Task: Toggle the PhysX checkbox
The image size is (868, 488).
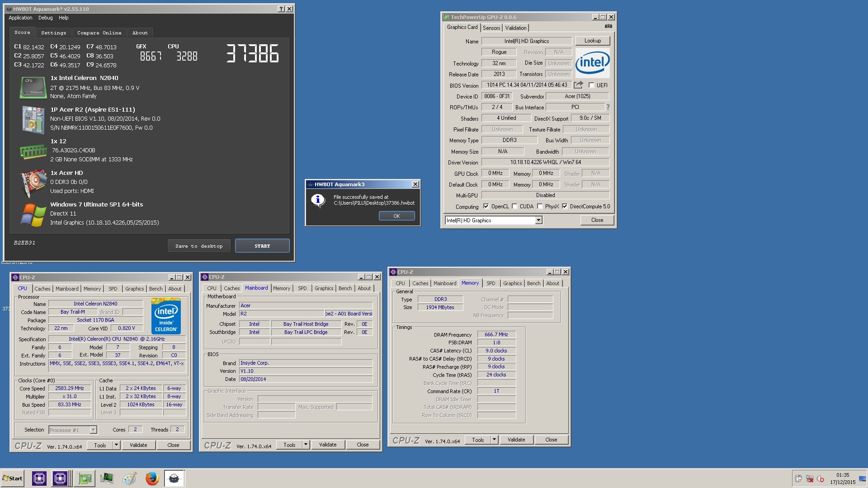Action: pyautogui.click(x=540, y=206)
